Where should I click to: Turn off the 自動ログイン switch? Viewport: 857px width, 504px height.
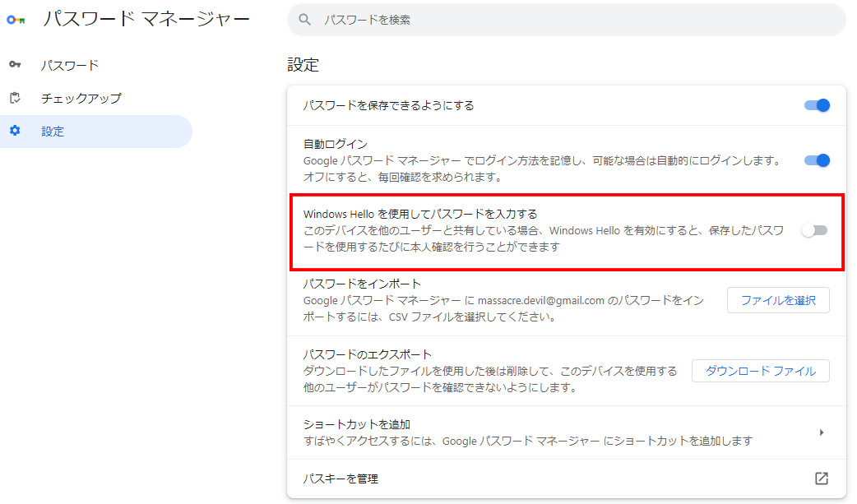(x=817, y=160)
